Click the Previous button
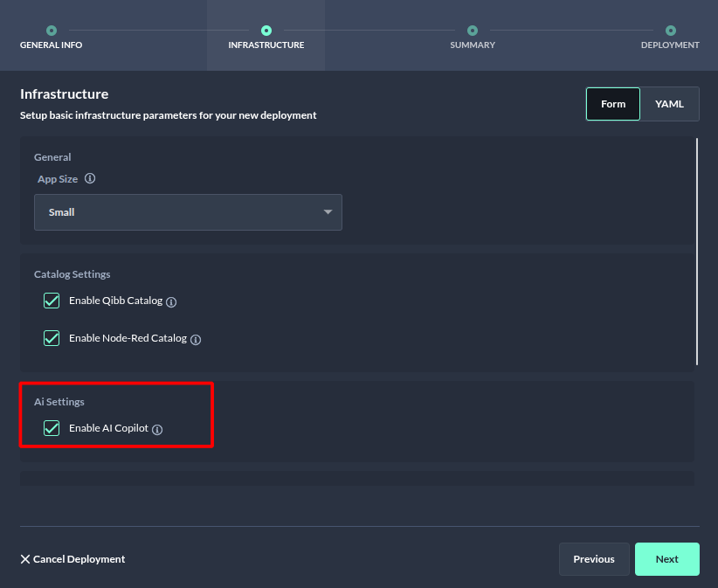 point(594,558)
